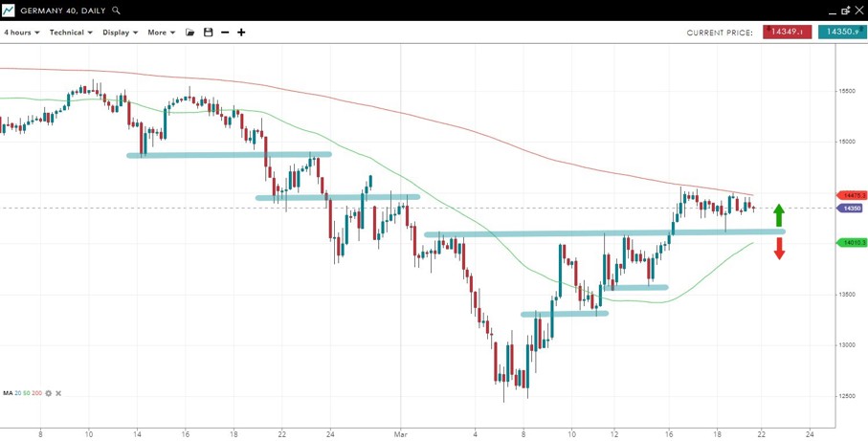Viewport: 868px width, 441px height.
Task: Toggle the MA 50 period line
Action: point(30,393)
